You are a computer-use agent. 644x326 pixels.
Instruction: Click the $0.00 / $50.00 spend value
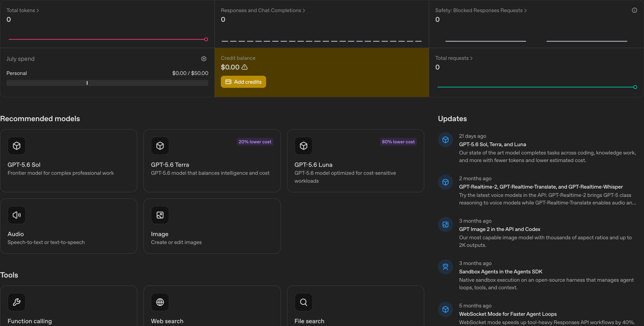[x=190, y=73]
